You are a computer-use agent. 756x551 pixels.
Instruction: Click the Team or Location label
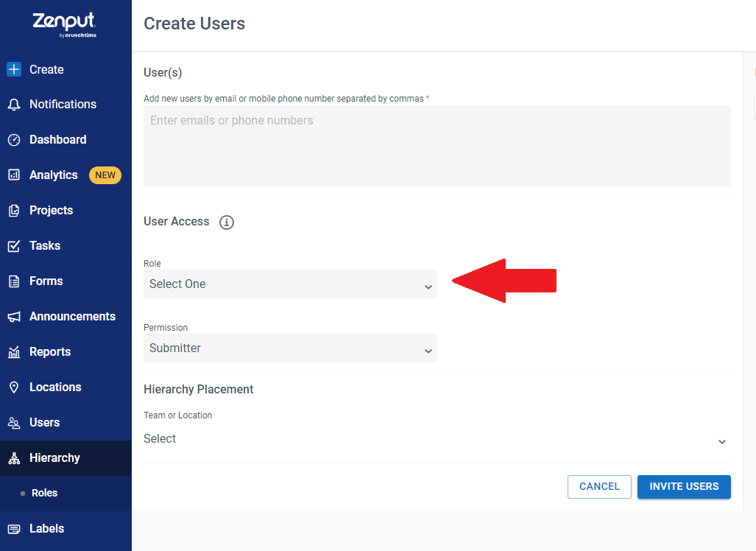[178, 415]
